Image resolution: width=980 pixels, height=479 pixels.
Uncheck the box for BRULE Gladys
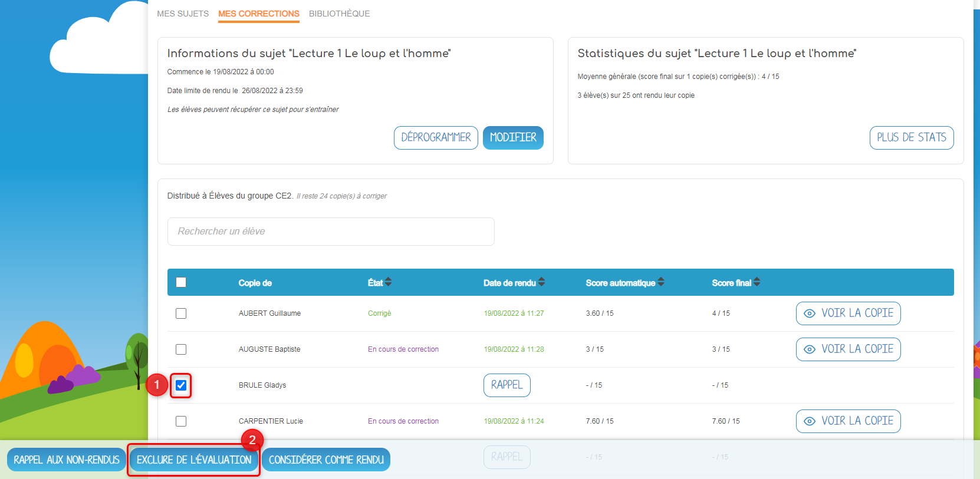[181, 385]
